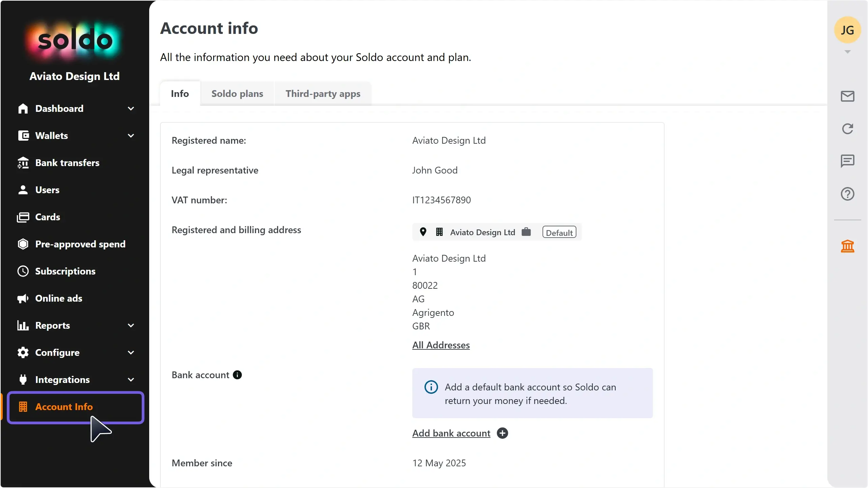The image size is (868, 488).
Task: Click the Aviato Design Ltd address chip label
Action: [x=482, y=232]
